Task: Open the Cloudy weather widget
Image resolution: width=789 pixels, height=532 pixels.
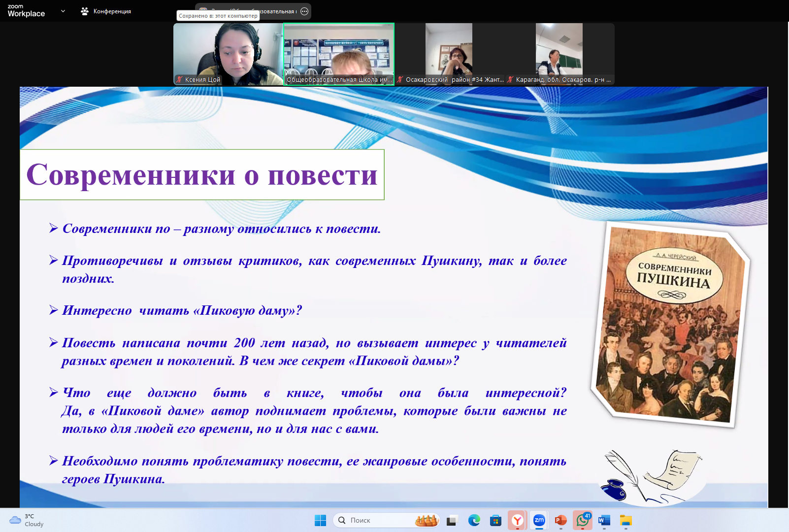Action: [x=27, y=520]
